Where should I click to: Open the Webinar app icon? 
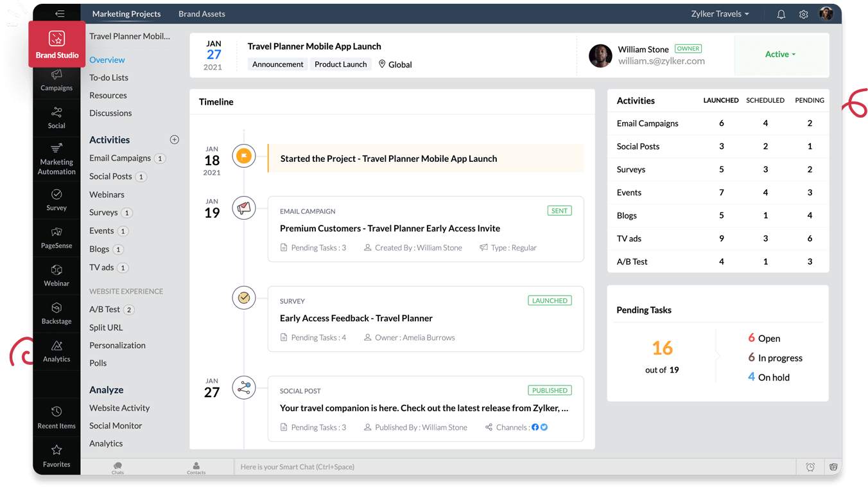(x=56, y=276)
